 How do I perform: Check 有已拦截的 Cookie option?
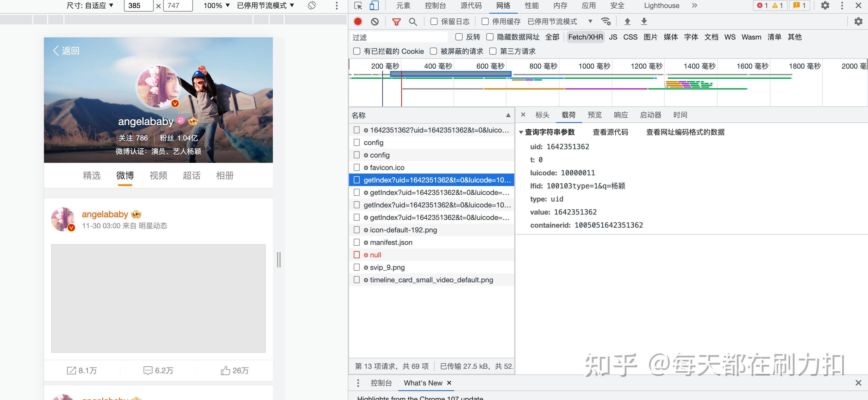point(356,51)
